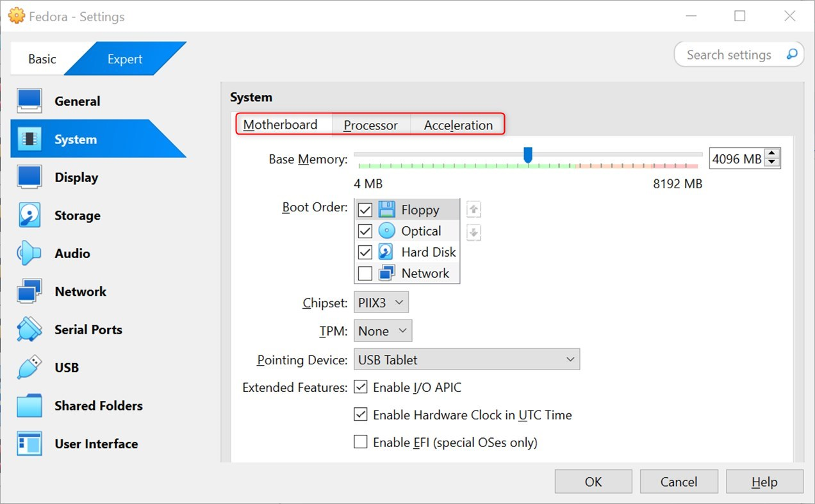Viewport: 815px width, 504px height.
Task: Toggle Enable I/O APIC checkbox
Action: [361, 387]
